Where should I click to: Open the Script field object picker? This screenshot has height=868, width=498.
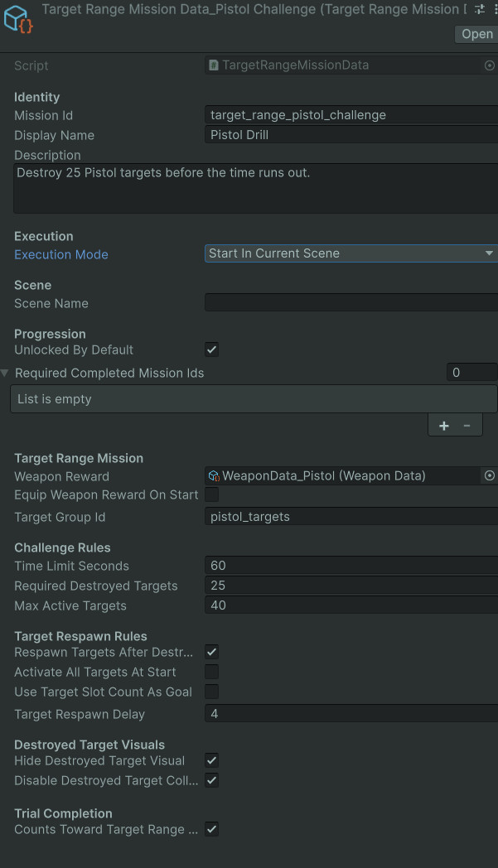(x=489, y=65)
